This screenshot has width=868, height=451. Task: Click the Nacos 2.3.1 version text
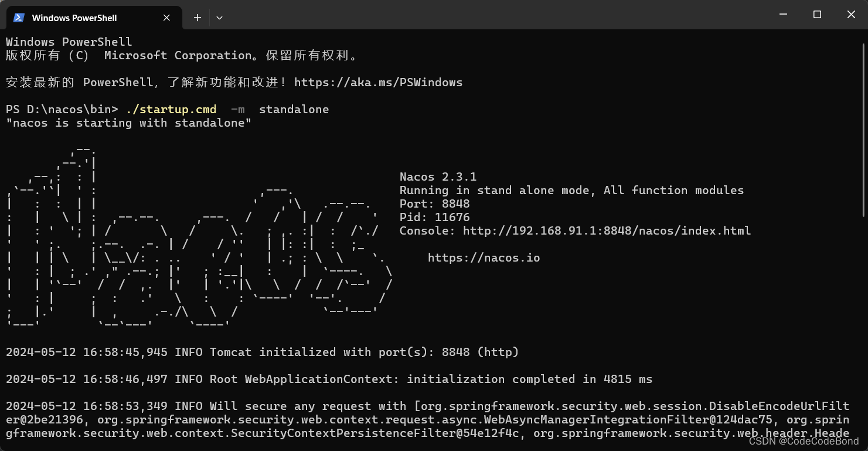click(x=437, y=177)
